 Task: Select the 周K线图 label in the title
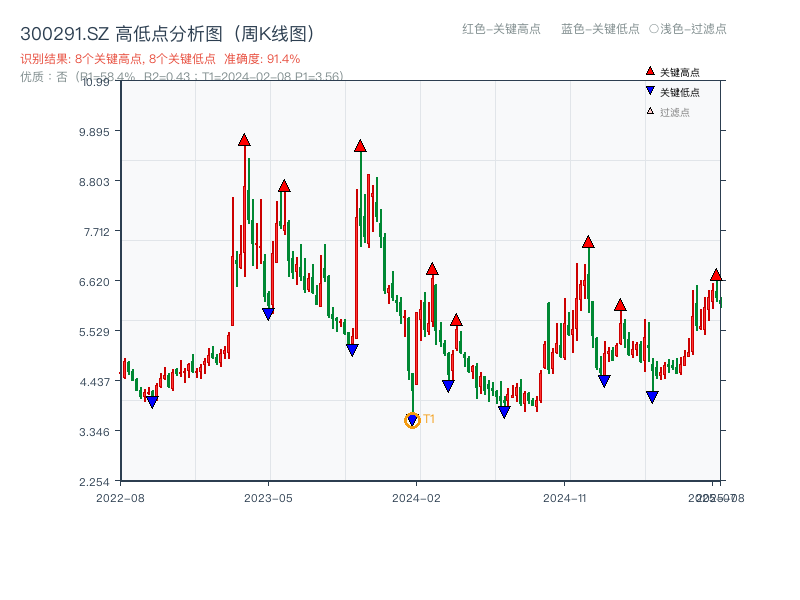pyautogui.click(x=274, y=31)
